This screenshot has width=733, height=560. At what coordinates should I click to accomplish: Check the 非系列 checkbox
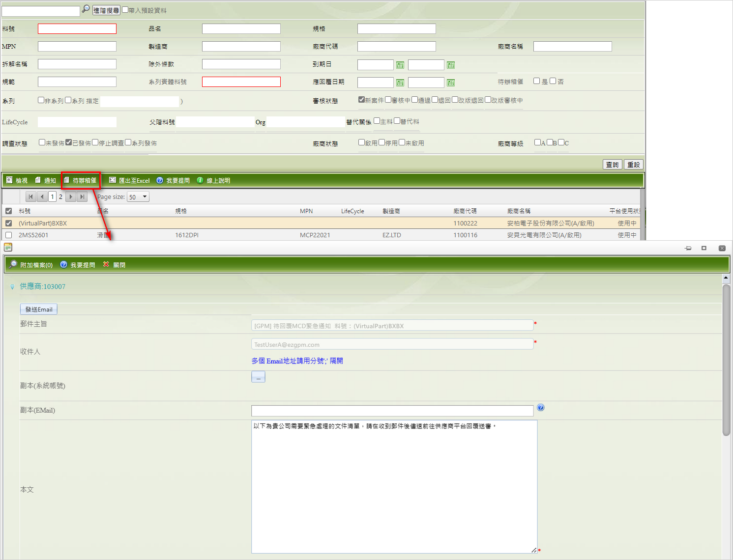pyautogui.click(x=41, y=100)
